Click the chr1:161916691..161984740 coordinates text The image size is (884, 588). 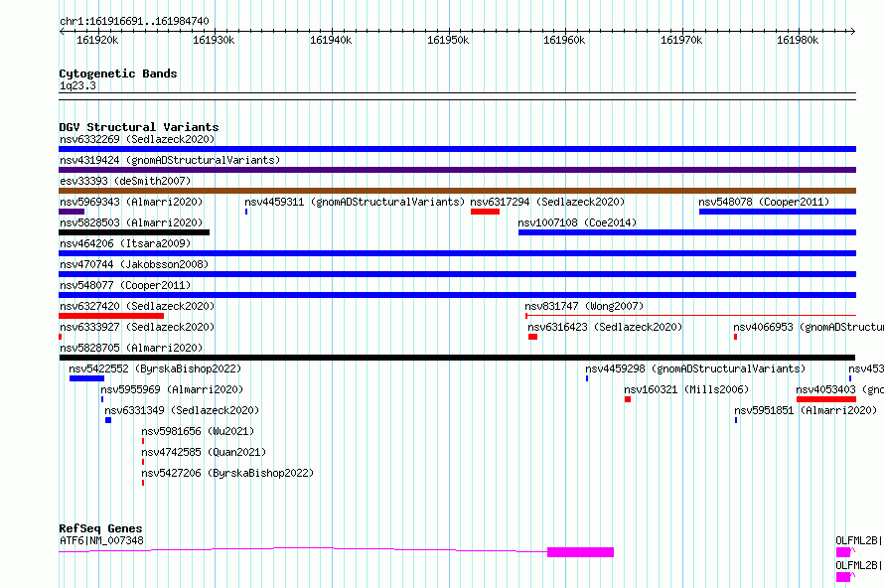(134, 22)
